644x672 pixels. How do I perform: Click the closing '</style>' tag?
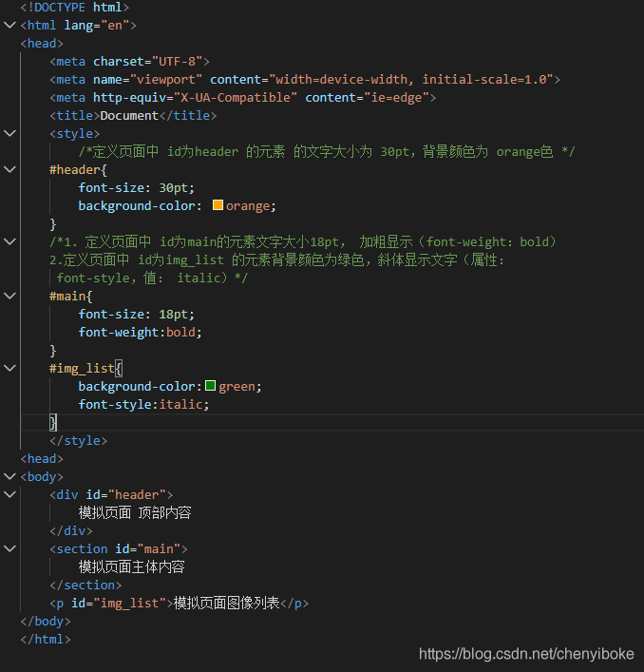[x=78, y=441]
